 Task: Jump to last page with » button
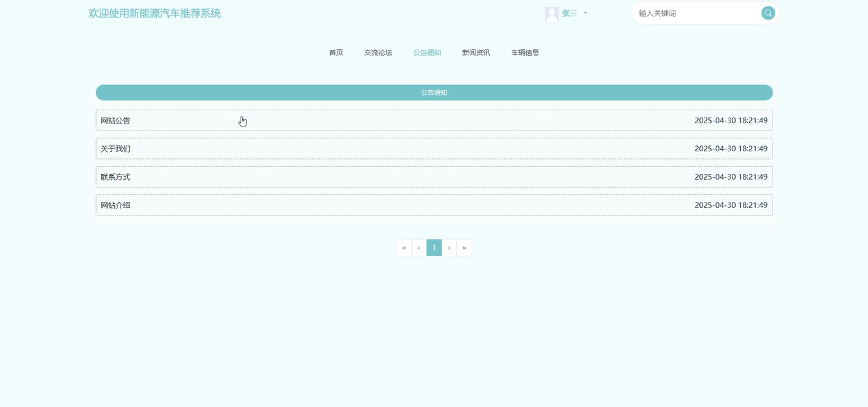click(x=464, y=247)
